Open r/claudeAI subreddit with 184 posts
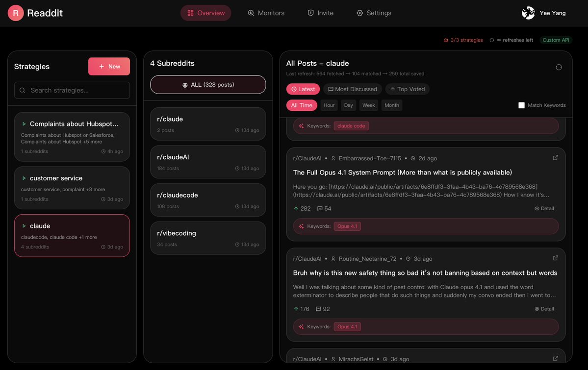 tap(208, 162)
